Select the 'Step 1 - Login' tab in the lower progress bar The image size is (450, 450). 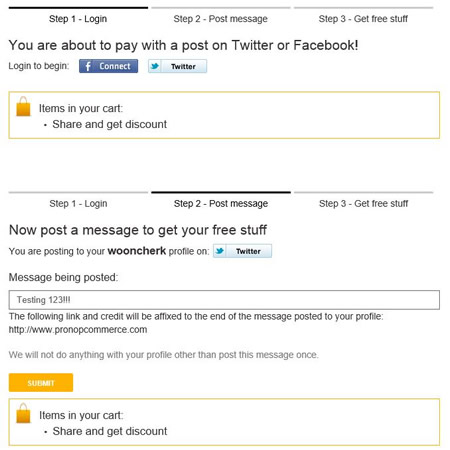[78, 204]
